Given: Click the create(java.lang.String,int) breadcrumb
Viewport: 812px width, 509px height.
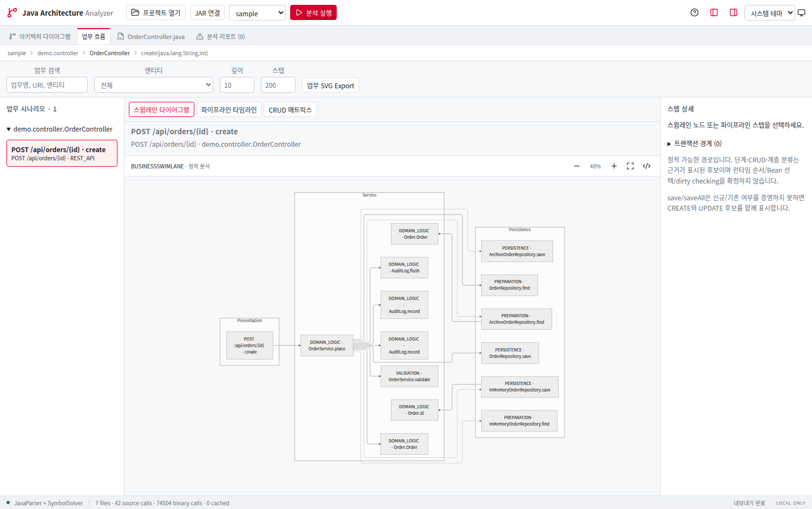Looking at the screenshot, I should 174,53.
